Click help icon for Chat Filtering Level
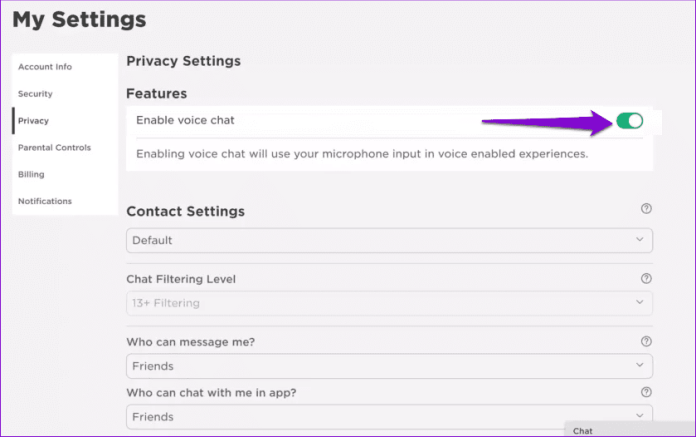The image size is (696, 437). (646, 278)
